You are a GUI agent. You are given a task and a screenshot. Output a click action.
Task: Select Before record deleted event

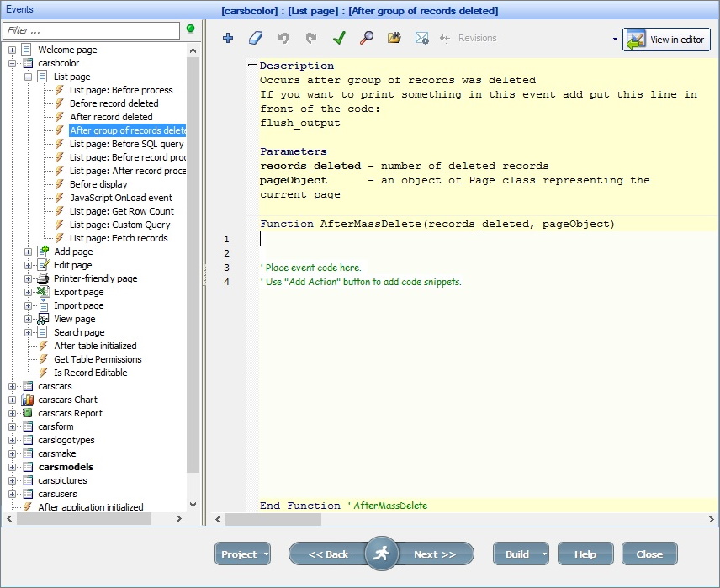[114, 103]
